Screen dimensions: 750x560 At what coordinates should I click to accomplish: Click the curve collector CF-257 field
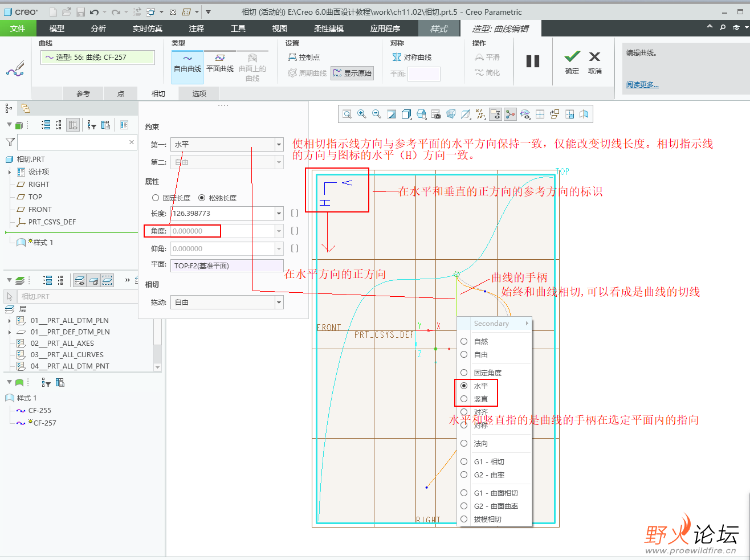97,57
